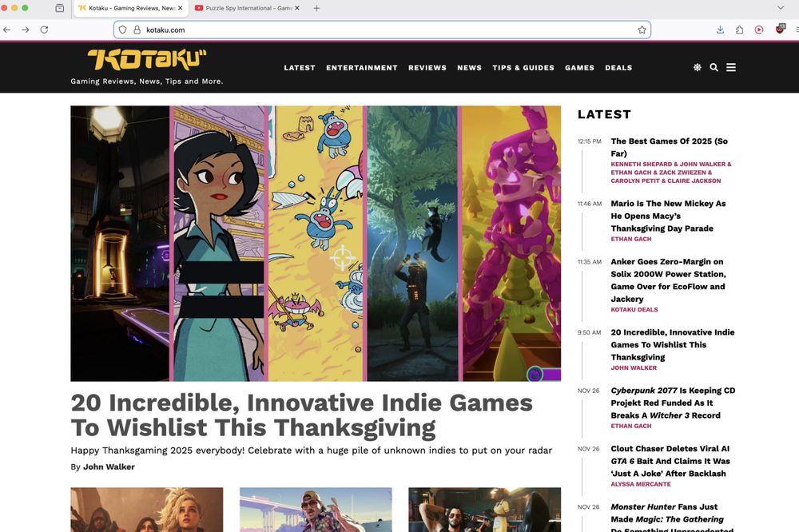Select TIPS & GUIDES in the navigation menu

[x=523, y=68]
